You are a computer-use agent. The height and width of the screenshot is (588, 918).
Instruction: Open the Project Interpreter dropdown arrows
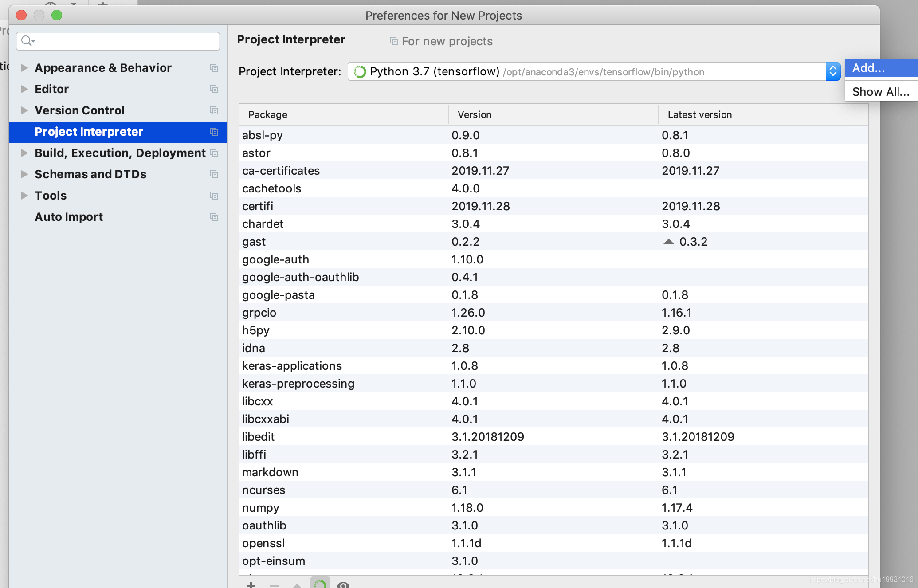point(833,71)
